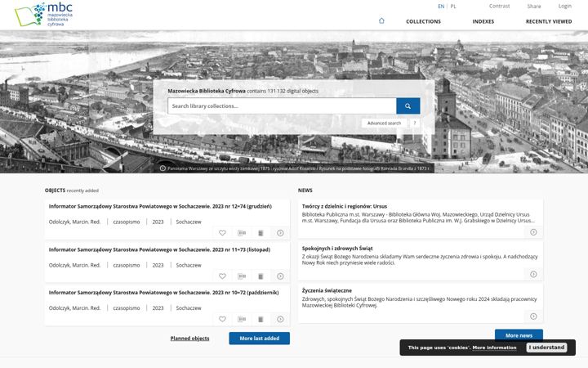Open More information cookie link
The height and width of the screenshot is (368, 588).
pos(494,348)
